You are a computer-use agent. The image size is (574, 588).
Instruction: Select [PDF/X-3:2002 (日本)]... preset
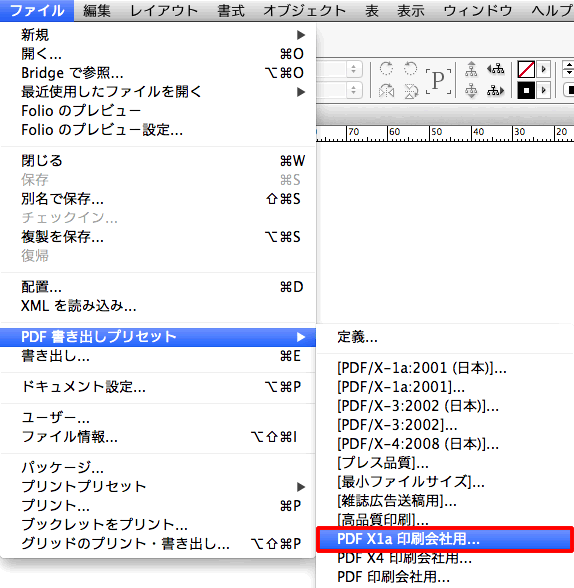pyautogui.click(x=445, y=406)
